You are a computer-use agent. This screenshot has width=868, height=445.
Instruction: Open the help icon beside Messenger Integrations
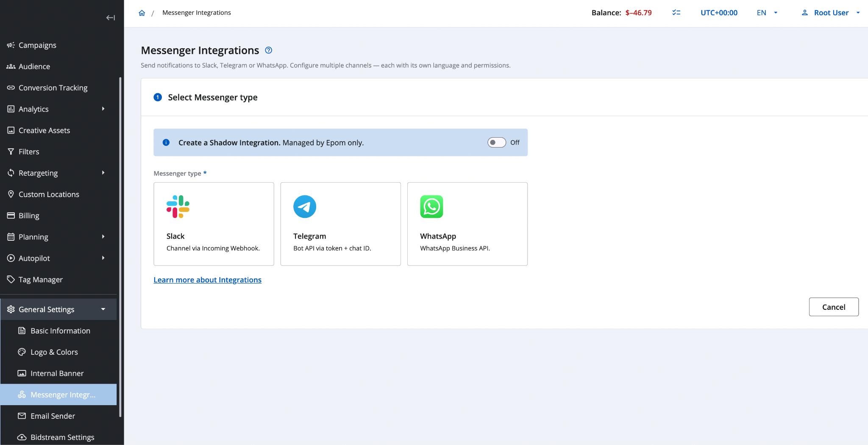coord(268,50)
